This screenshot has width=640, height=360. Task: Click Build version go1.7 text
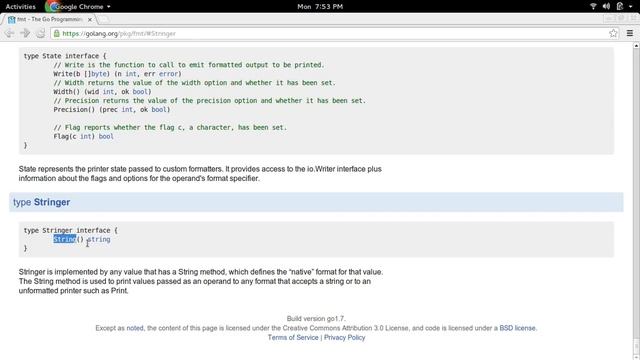tap(316, 319)
